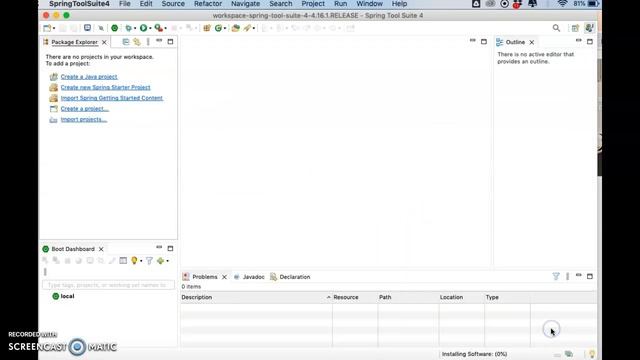Expand the New wizard dropdown arrow
The image size is (640, 360).
pyautogui.click(x=54, y=29)
